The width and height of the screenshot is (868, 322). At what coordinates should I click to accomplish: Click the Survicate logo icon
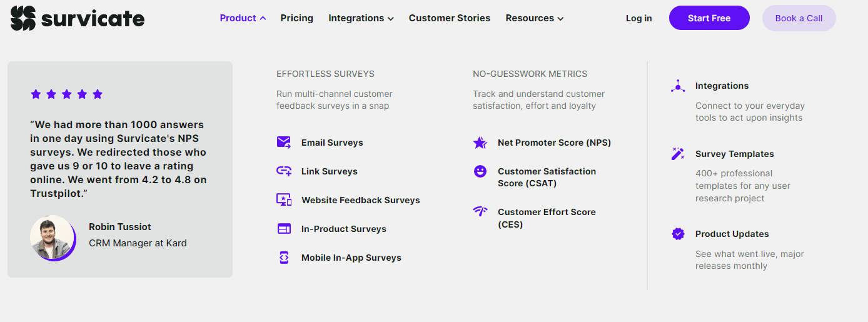click(23, 18)
